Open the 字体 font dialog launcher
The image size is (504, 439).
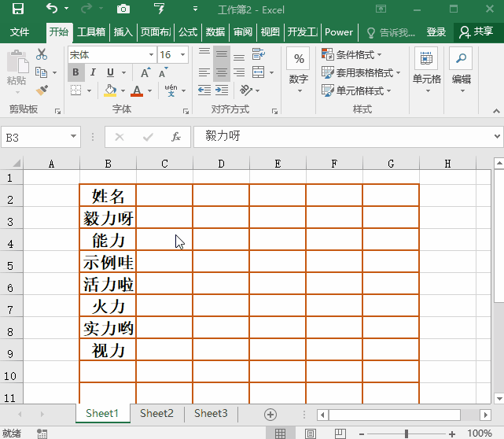coord(186,111)
